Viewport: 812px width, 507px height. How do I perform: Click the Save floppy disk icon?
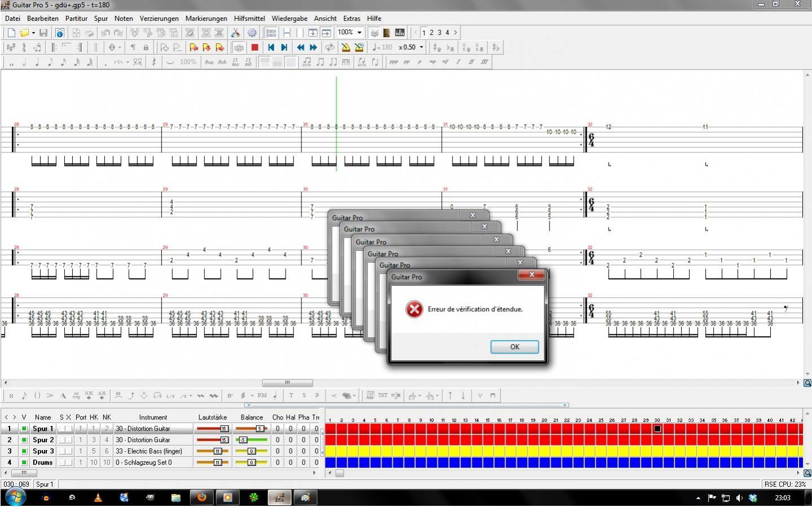(43, 33)
